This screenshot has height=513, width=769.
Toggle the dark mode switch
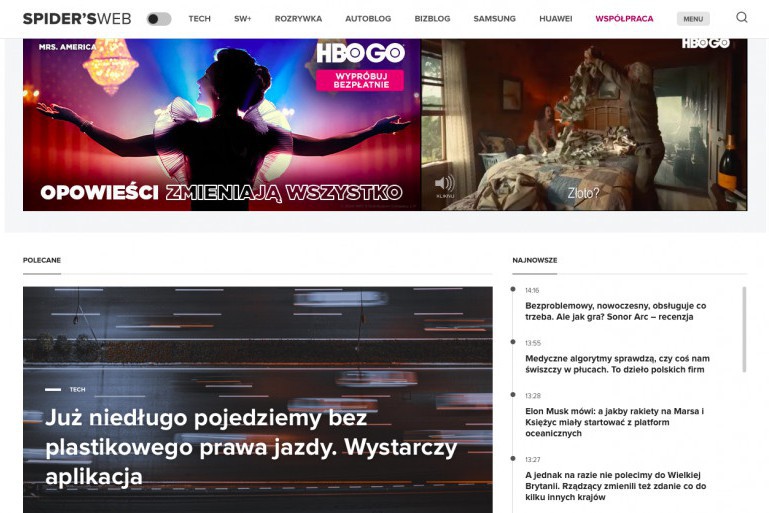coord(159,19)
